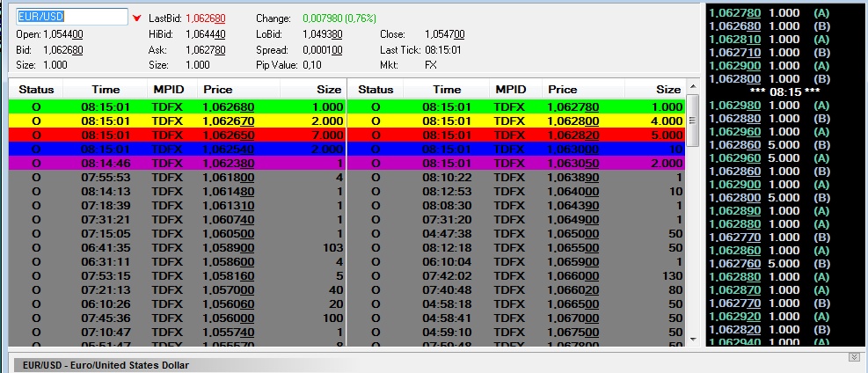Image resolution: width=868 pixels, height=373 pixels.
Task: Click the ask-side Price column header
Action: click(563, 89)
